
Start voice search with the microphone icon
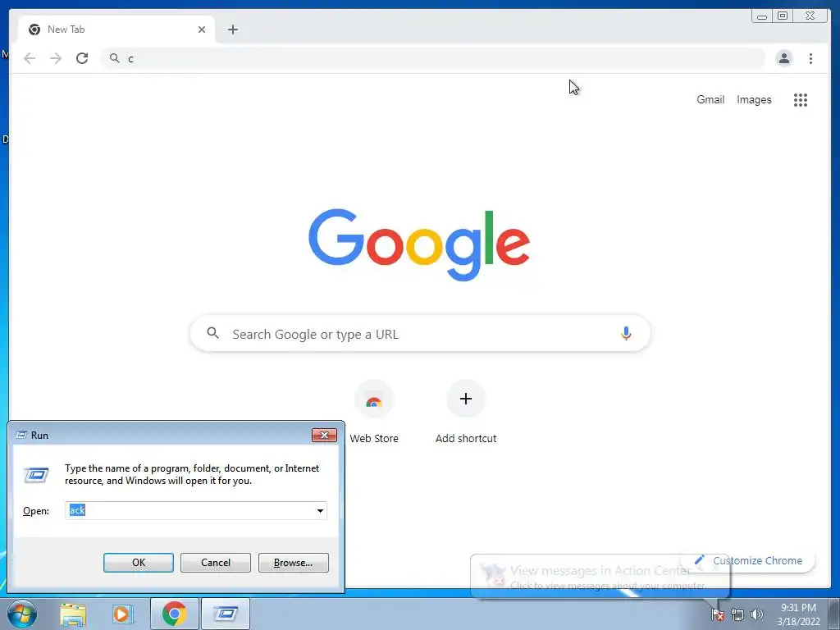click(x=626, y=333)
